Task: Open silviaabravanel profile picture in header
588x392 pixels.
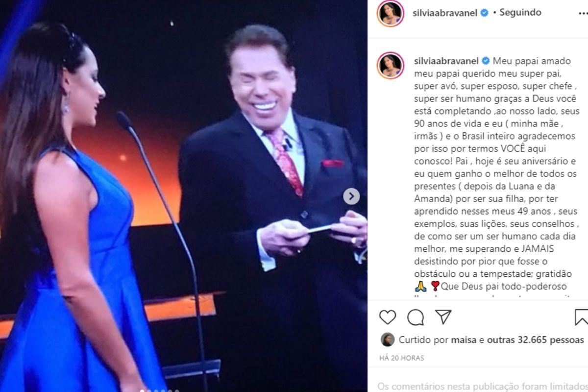Action: tap(390, 13)
